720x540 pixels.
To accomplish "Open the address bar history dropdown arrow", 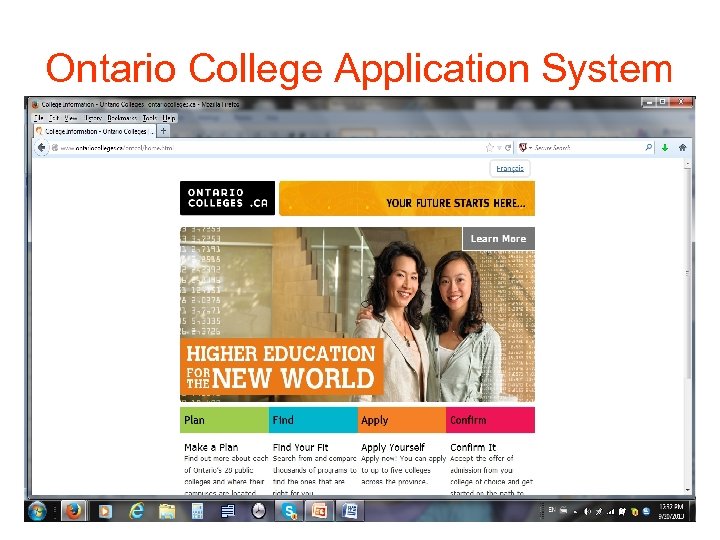I will [499, 148].
